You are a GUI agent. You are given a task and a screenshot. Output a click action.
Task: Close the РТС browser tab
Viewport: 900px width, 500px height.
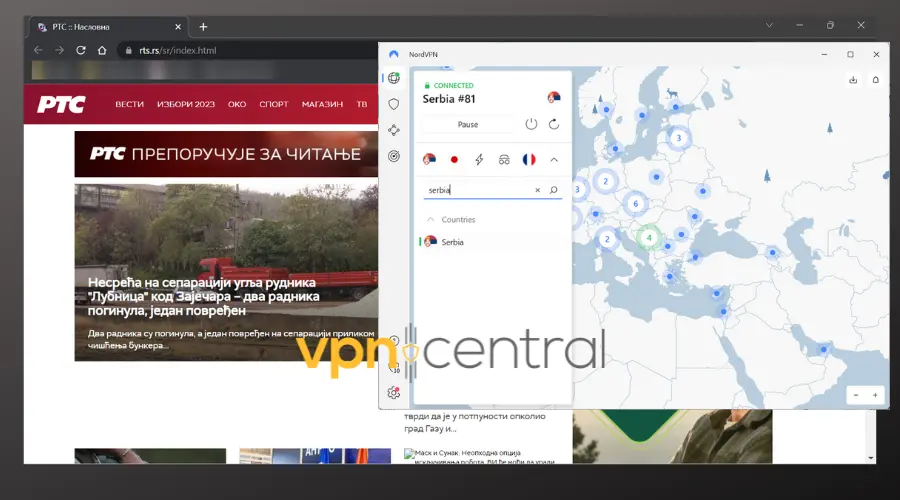point(178,27)
